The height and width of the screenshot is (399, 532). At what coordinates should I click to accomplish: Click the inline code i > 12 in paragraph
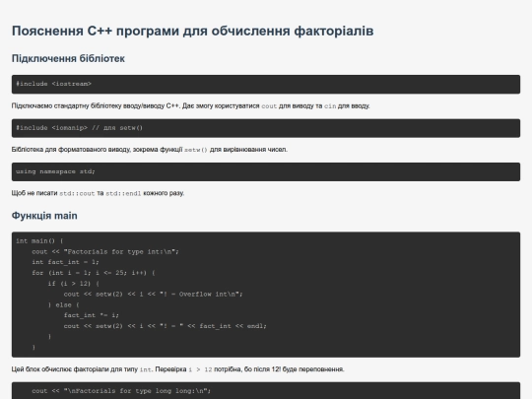200,369
